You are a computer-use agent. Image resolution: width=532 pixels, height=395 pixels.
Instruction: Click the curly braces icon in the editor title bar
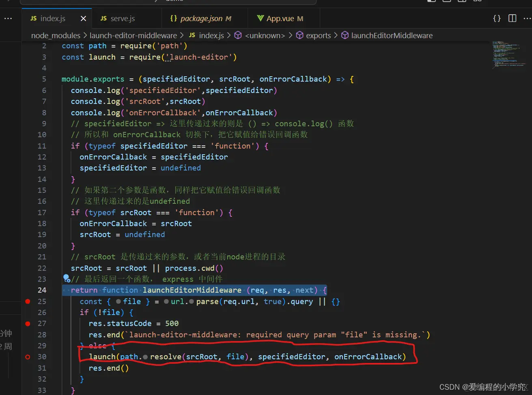tap(497, 18)
